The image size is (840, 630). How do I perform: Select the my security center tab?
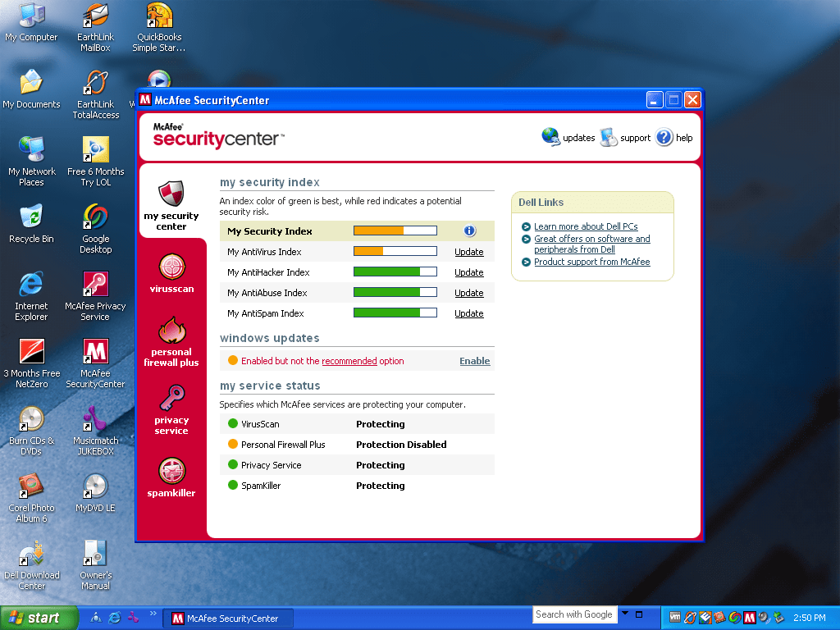coord(171,205)
